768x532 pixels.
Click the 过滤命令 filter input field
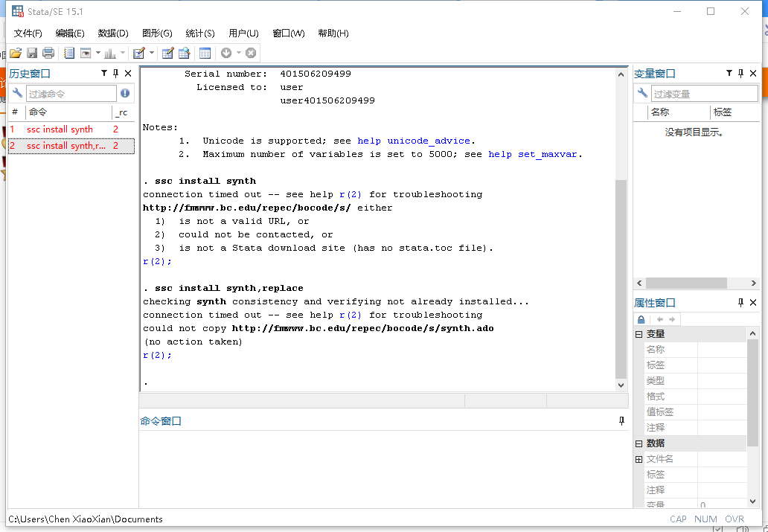pyautogui.click(x=71, y=94)
